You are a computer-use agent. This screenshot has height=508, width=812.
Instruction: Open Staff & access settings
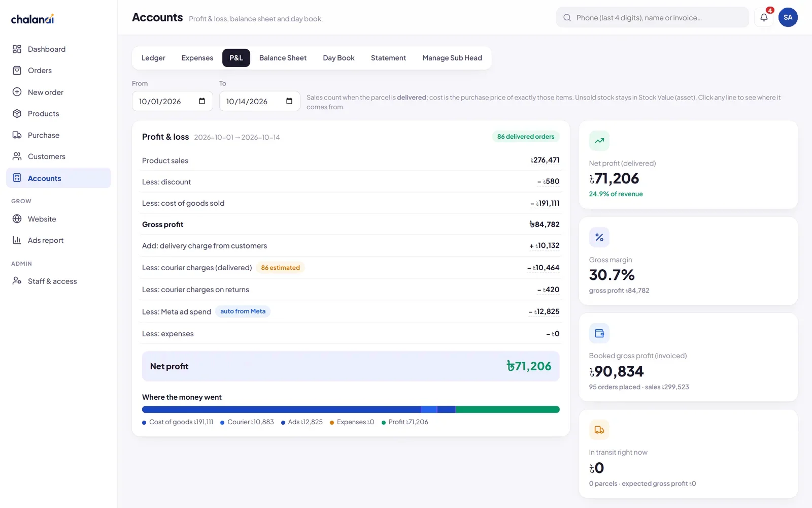(58, 281)
